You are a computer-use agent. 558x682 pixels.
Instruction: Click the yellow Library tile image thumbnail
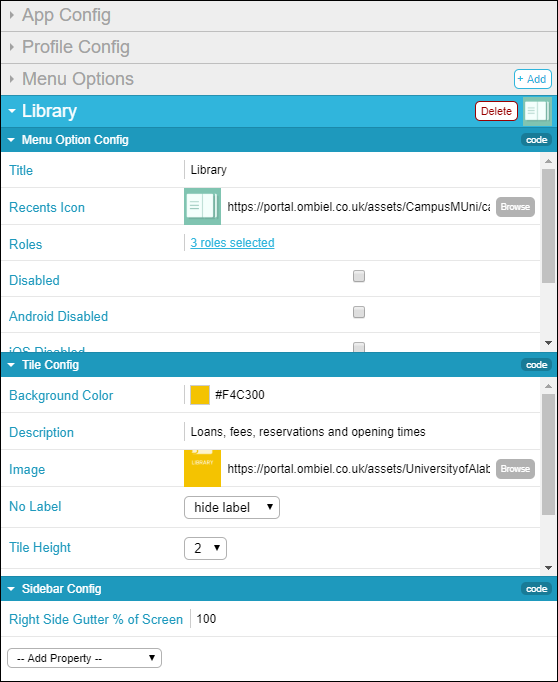click(x=202, y=468)
